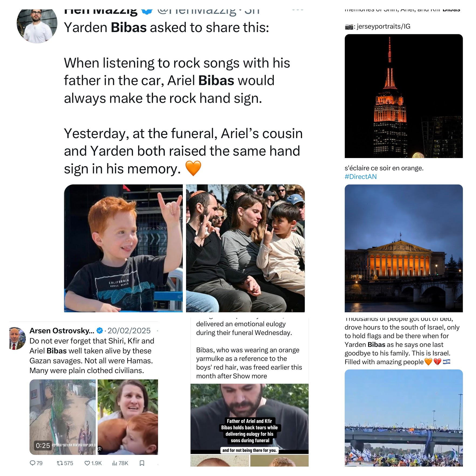This screenshot has width=476, height=476.
Task: Open the bridge crowd with flags photo
Action: point(403,418)
